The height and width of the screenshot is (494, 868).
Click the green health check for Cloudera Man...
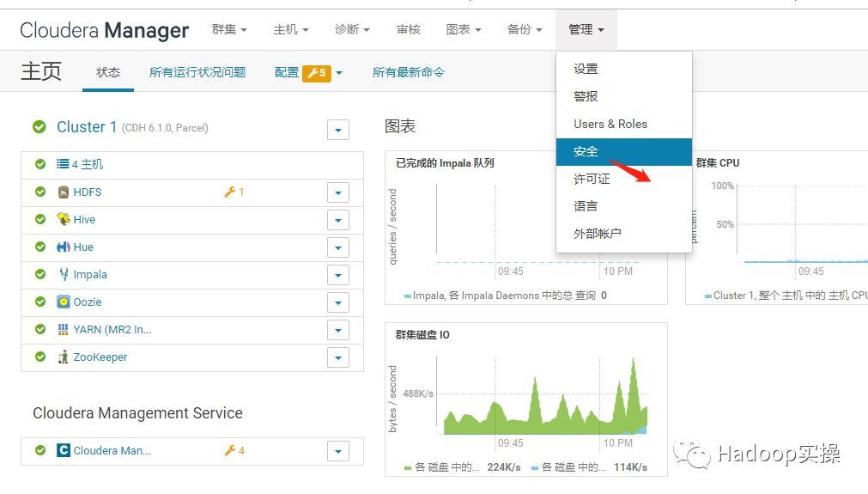pos(40,450)
